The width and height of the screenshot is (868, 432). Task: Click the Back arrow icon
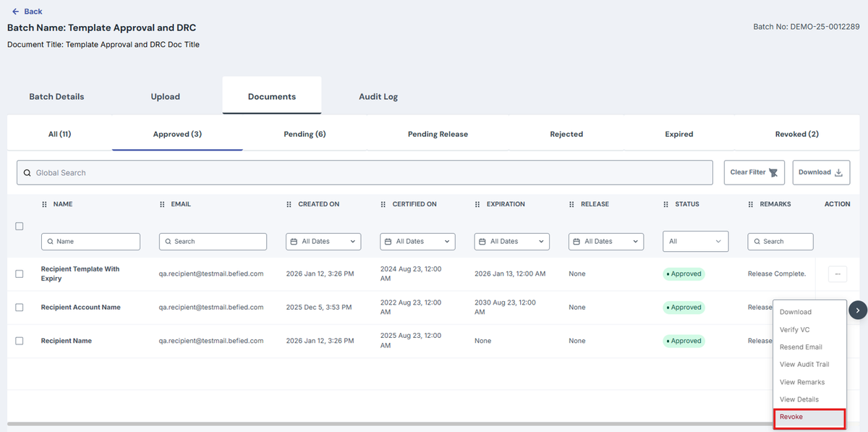pos(15,12)
